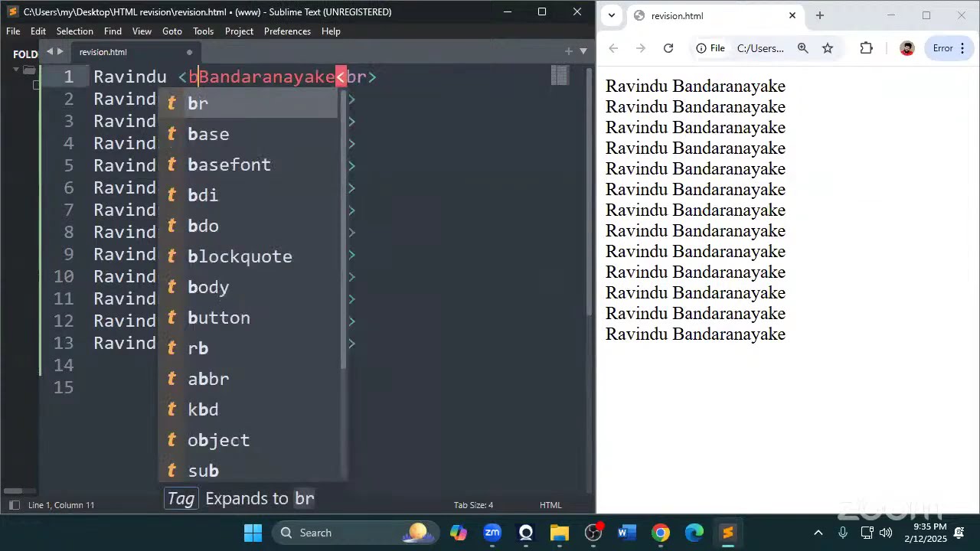This screenshot has height=551, width=980.
Task: Click the minimap in the editor
Action: coord(560,75)
